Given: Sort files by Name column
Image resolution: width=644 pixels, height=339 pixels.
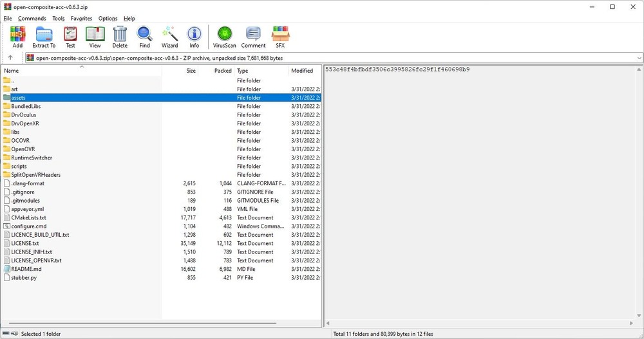Looking at the screenshot, I should pyautogui.click(x=82, y=71).
